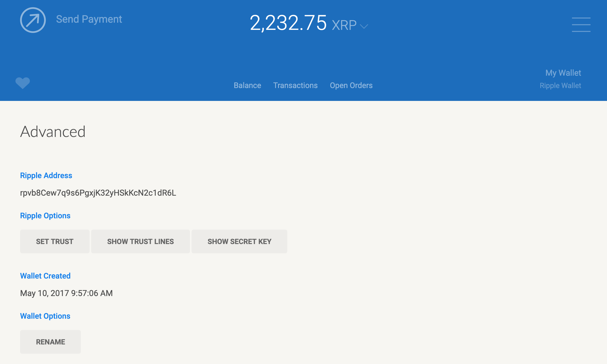Click the Wallet Created heading
Image resolution: width=607 pixels, height=364 pixels.
[x=45, y=276]
